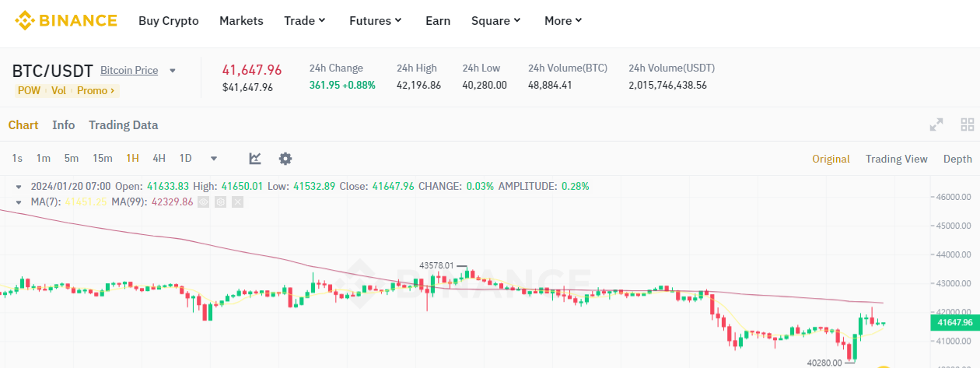Screen dimensions: 980x368
Task: Open the multi-chart grid layout icon
Action: click(x=968, y=124)
